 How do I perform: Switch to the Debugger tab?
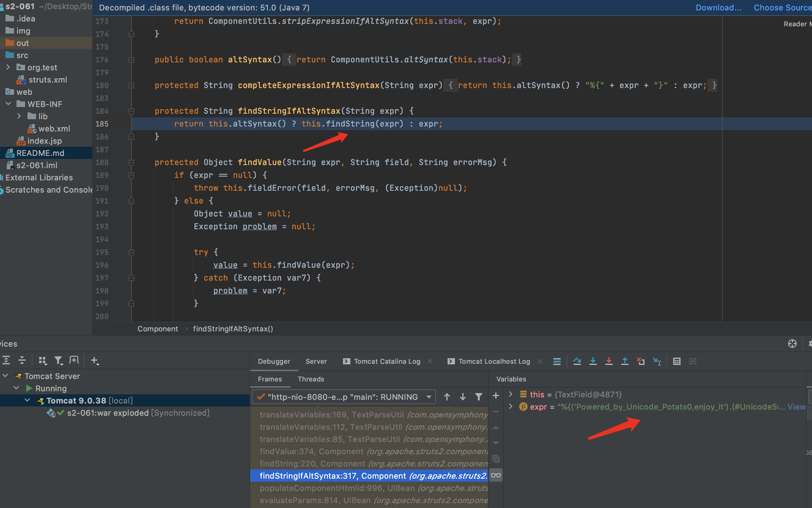(x=274, y=362)
